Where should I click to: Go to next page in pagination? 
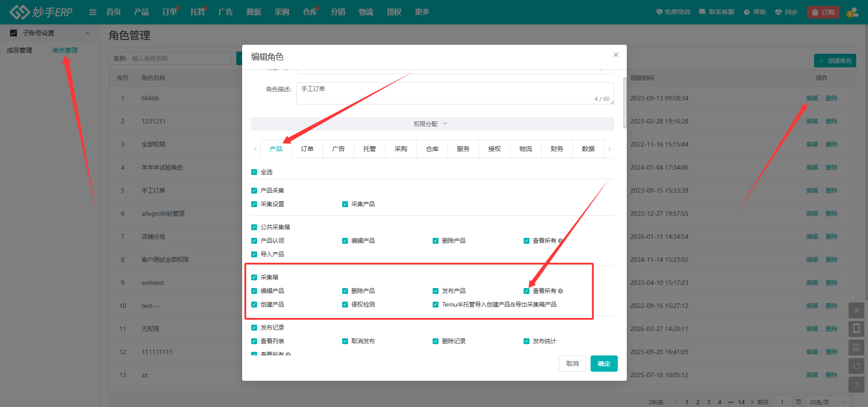[752, 402]
